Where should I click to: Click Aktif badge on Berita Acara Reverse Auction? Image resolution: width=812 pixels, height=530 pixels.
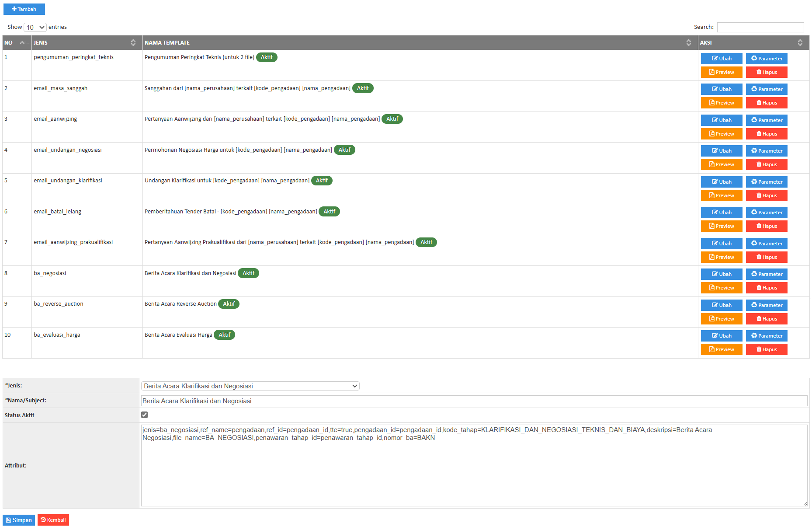229,304
